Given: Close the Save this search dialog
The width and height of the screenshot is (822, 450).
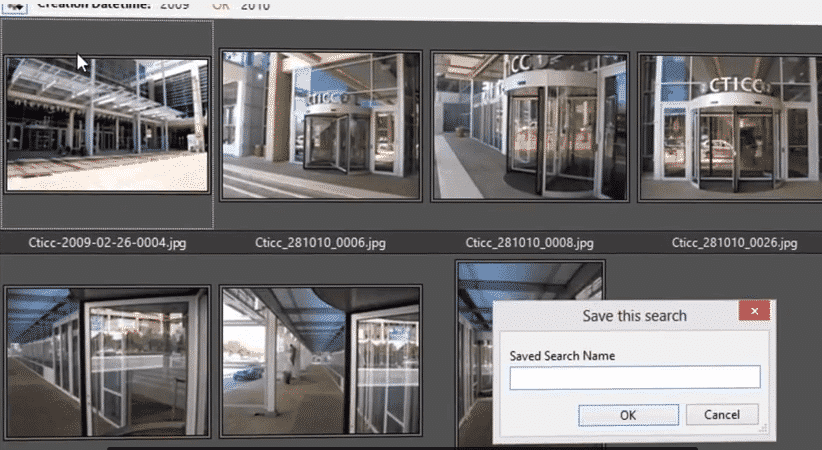Looking at the screenshot, I should tap(753, 314).
